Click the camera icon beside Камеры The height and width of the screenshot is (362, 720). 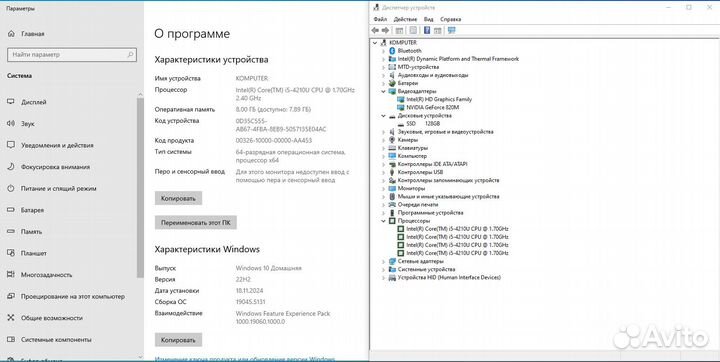tap(392, 140)
